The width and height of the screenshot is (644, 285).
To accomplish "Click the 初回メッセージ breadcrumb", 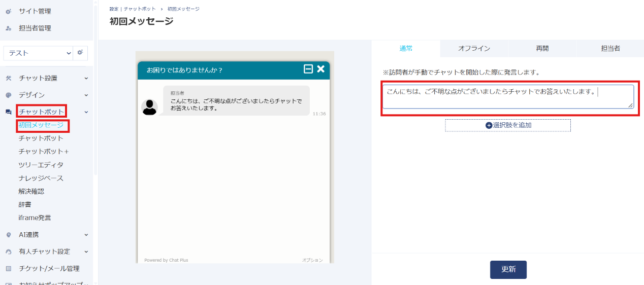I will coord(183,9).
